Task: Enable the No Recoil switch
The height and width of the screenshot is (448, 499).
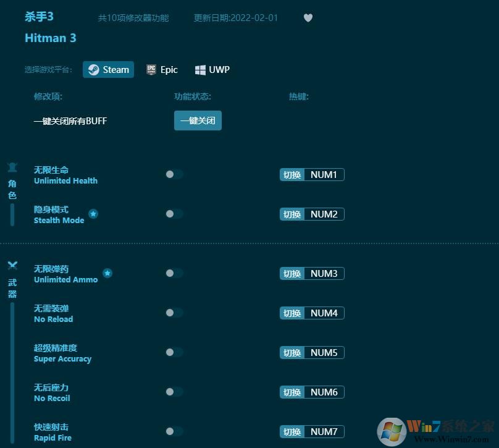Action: 174,392
